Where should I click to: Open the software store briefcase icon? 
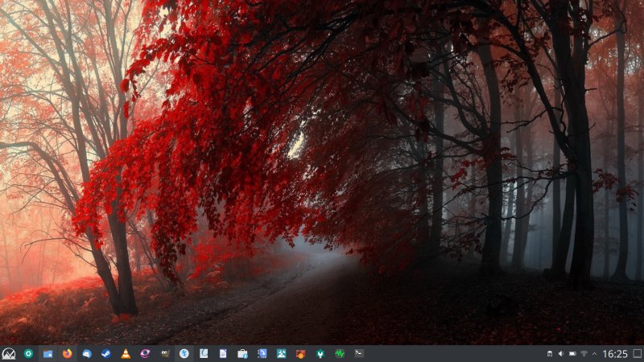coord(242,353)
